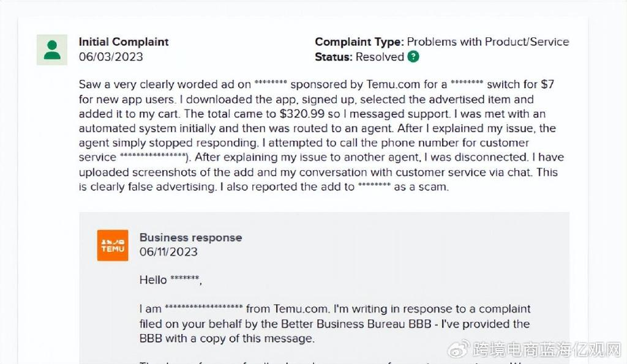Click the Complaint Type label
Image resolution: width=627 pixels, height=364 pixels.
(359, 42)
